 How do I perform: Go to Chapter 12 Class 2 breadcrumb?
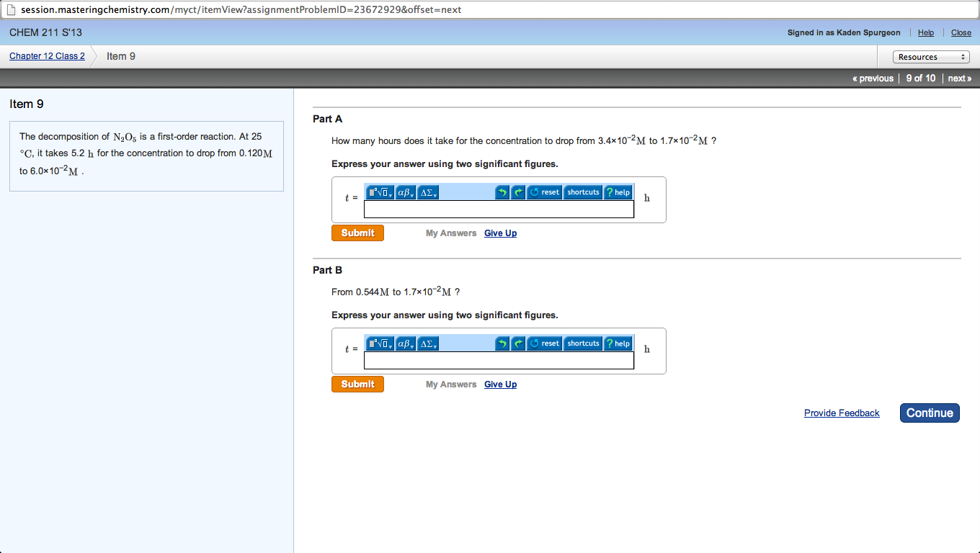[46, 55]
